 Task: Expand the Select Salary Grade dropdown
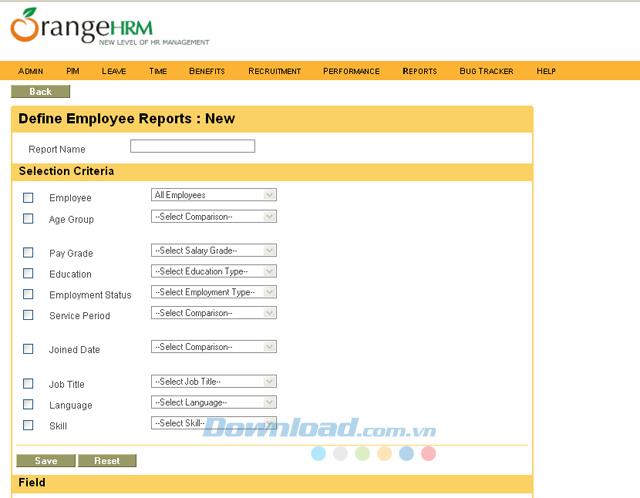pos(213,250)
